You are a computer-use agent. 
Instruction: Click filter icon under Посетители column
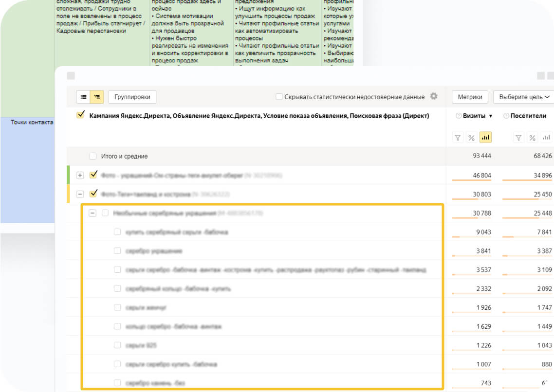(x=518, y=138)
